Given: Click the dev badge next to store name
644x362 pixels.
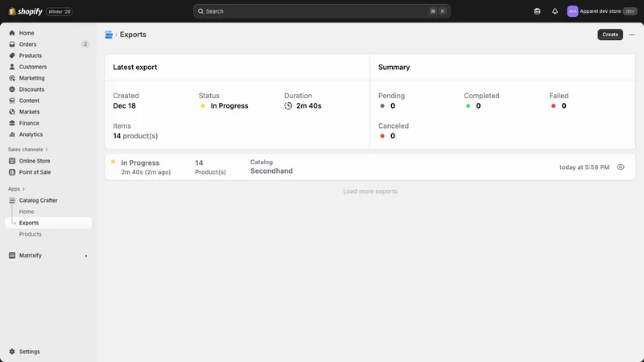Looking at the screenshot, I should [x=630, y=11].
